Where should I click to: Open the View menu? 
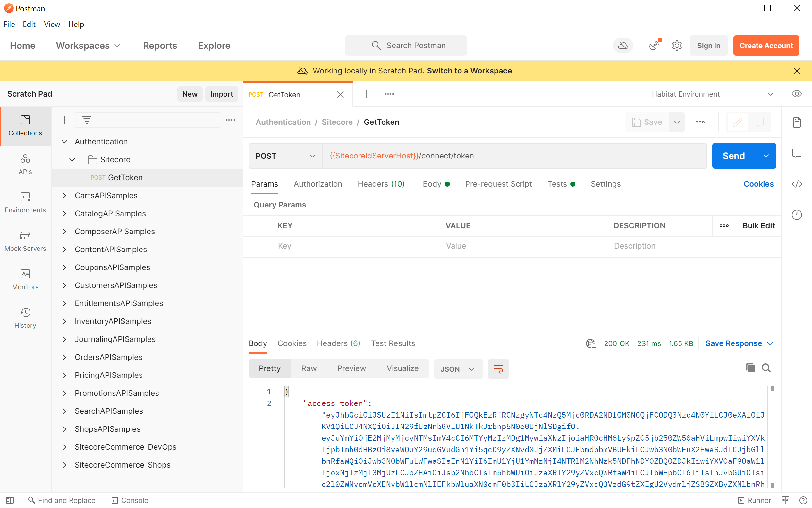52,24
